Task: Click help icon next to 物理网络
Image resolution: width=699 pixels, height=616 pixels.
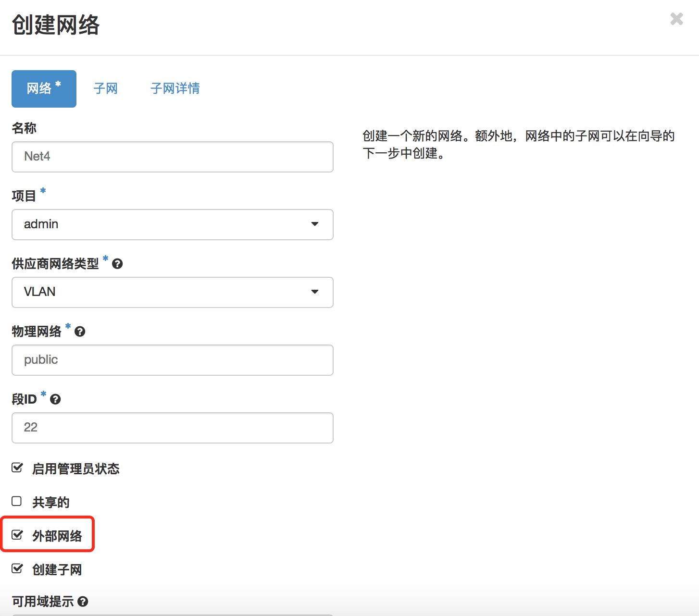Action: [x=80, y=332]
